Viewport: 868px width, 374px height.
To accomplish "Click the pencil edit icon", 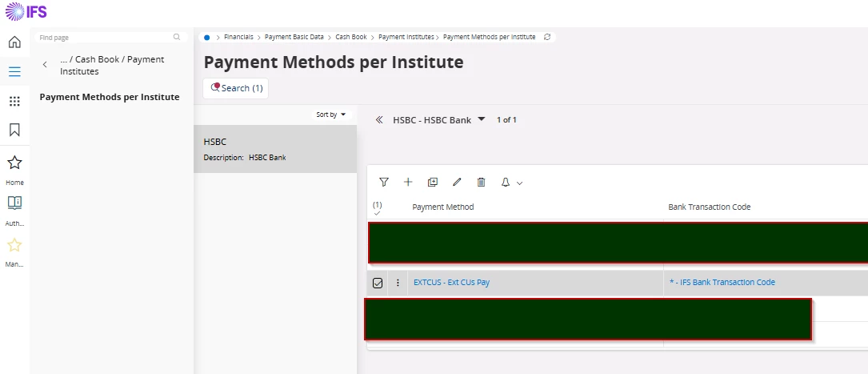I will pyautogui.click(x=457, y=183).
